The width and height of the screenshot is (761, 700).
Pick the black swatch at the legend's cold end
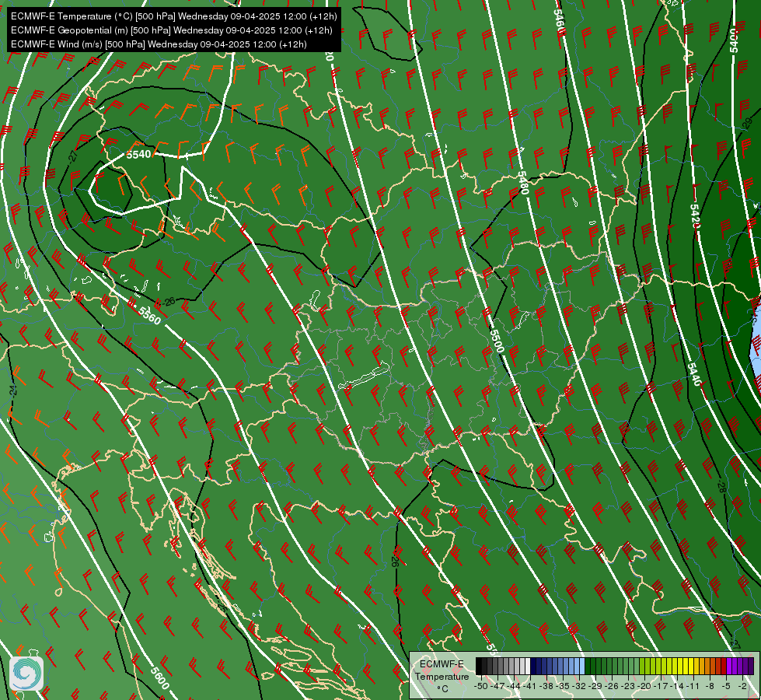(479, 666)
